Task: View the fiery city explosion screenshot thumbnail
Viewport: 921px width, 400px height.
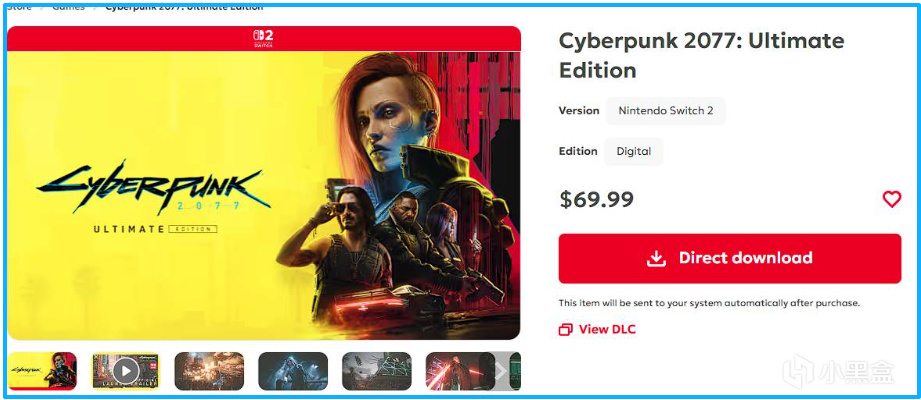Action: (209, 371)
